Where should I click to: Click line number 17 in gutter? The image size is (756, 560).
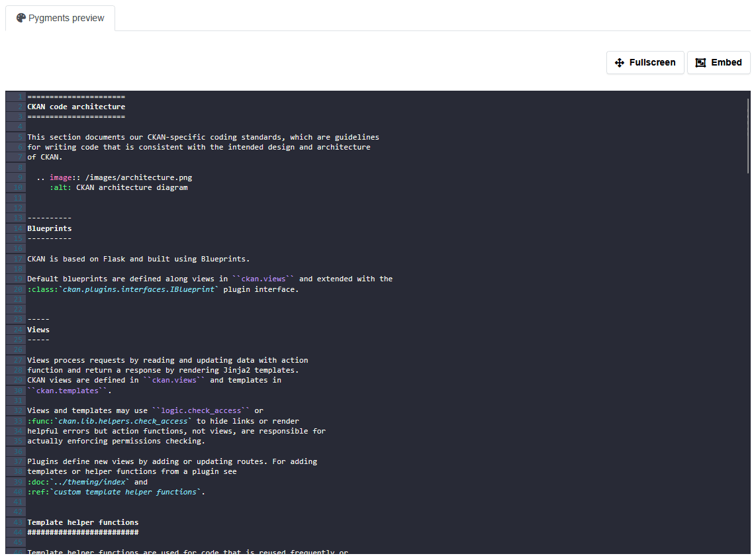[x=18, y=259]
